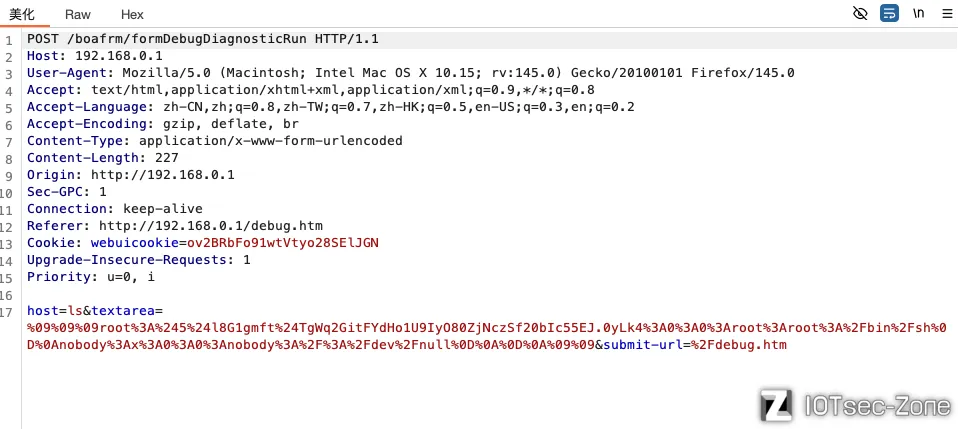Toggle the \n non-printable characters button
The height and width of the screenshot is (429, 958).
(918, 14)
